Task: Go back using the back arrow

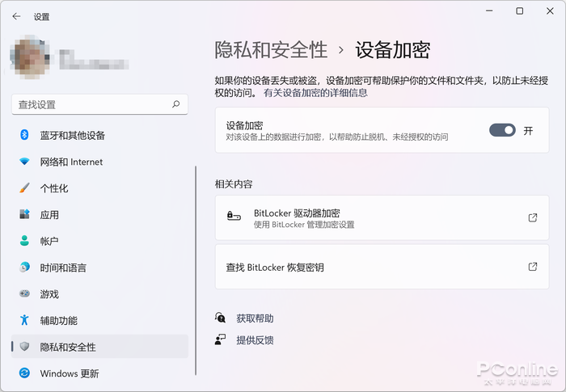Action: click(17, 16)
